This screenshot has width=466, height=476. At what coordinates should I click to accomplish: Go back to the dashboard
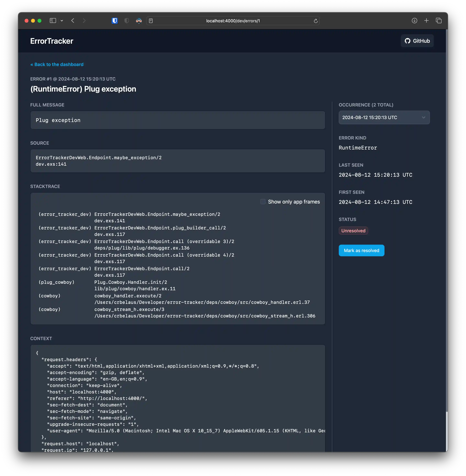coord(57,64)
